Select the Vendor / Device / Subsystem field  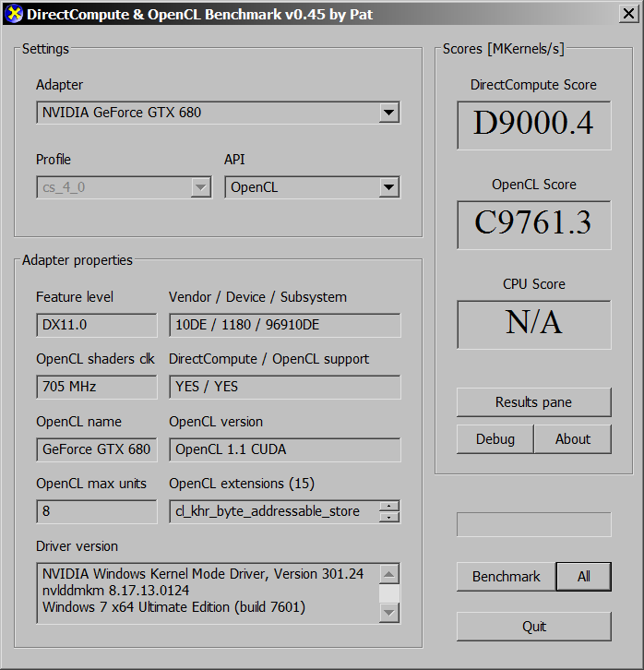point(284,325)
